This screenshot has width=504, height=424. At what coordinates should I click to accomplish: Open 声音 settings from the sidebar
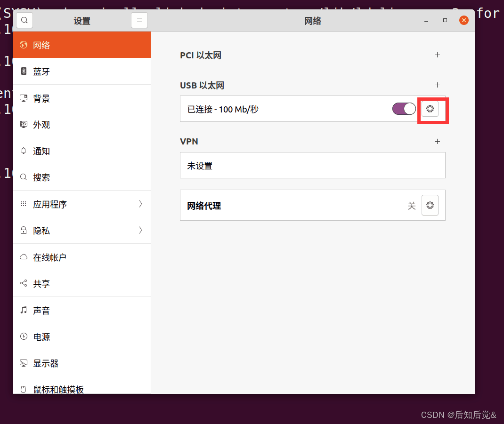(x=41, y=310)
